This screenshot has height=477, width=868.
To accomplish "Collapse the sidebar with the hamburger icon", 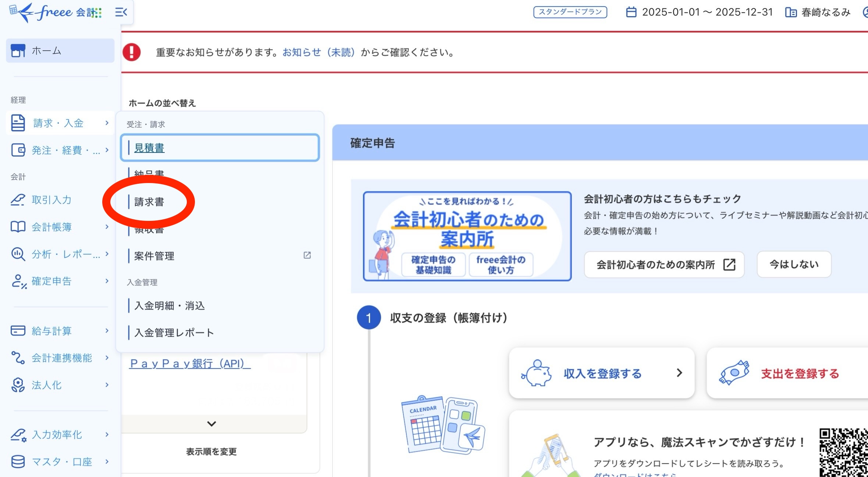I will click(x=121, y=12).
